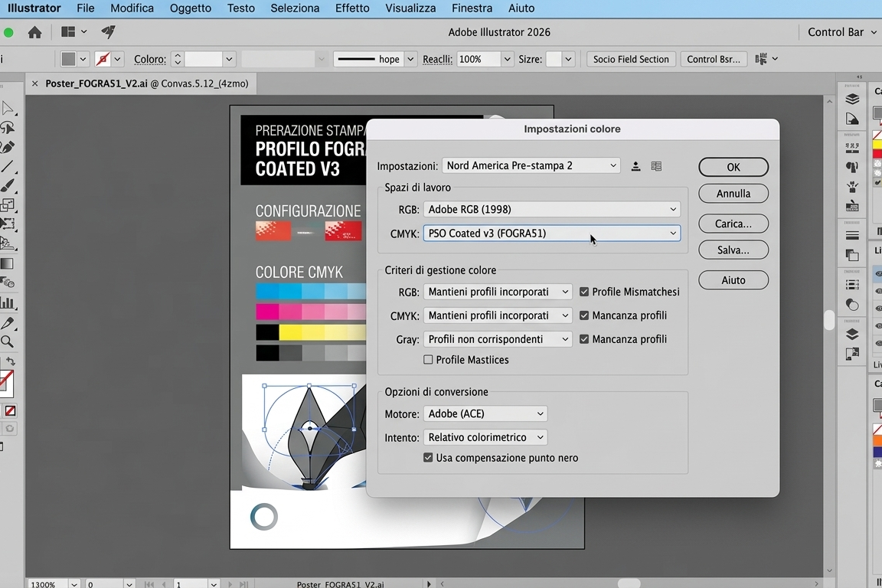Image resolution: width=882 pixels, height=588 pixels.
Task: Click the Carica... button
Action: pyautogui.click(x=733, y=224)
